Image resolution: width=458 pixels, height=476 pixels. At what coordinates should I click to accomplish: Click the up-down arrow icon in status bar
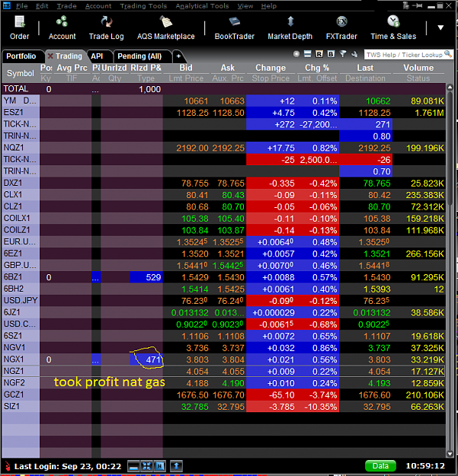pyautogui.click(x=177, y=466)
